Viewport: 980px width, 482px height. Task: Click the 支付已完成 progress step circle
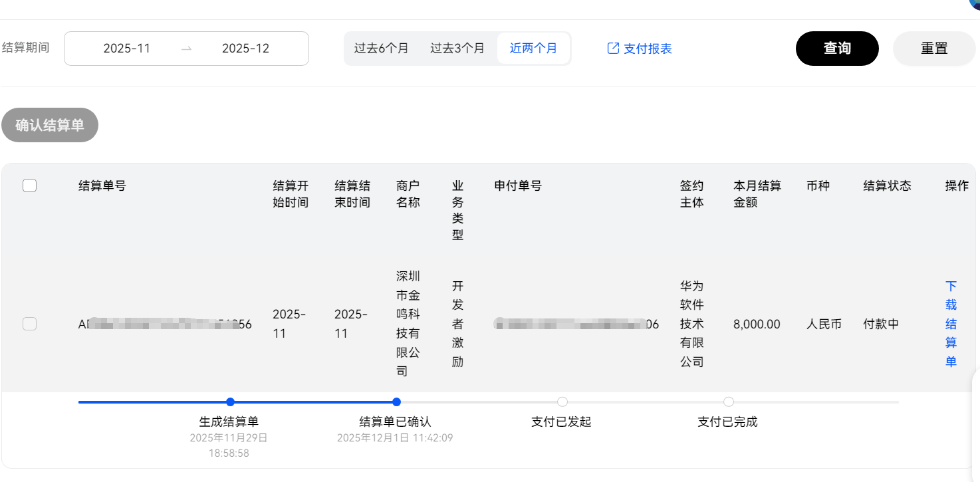[729, 402]
